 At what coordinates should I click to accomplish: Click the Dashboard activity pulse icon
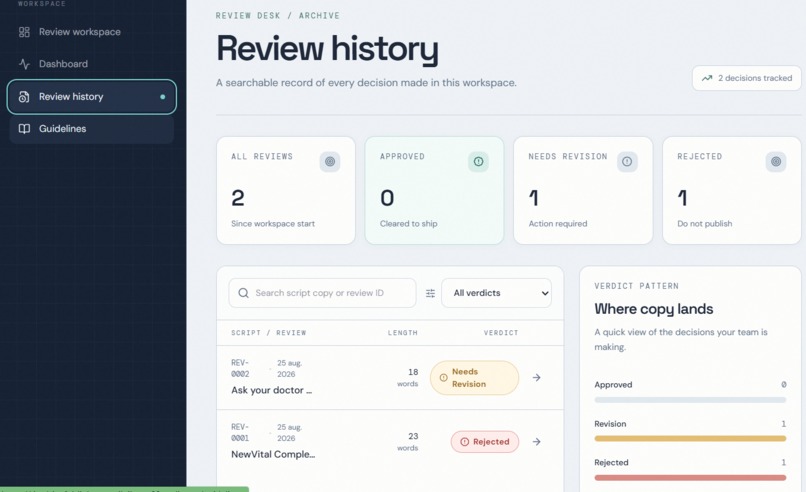24,64
